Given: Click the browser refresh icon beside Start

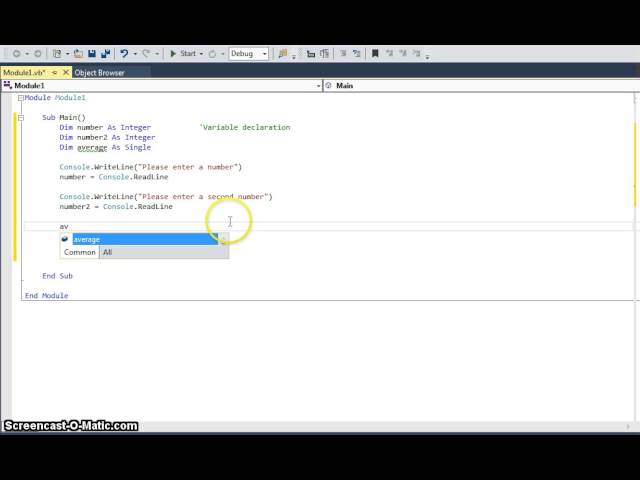Looking at the screenshot, I should coord(212,53).
